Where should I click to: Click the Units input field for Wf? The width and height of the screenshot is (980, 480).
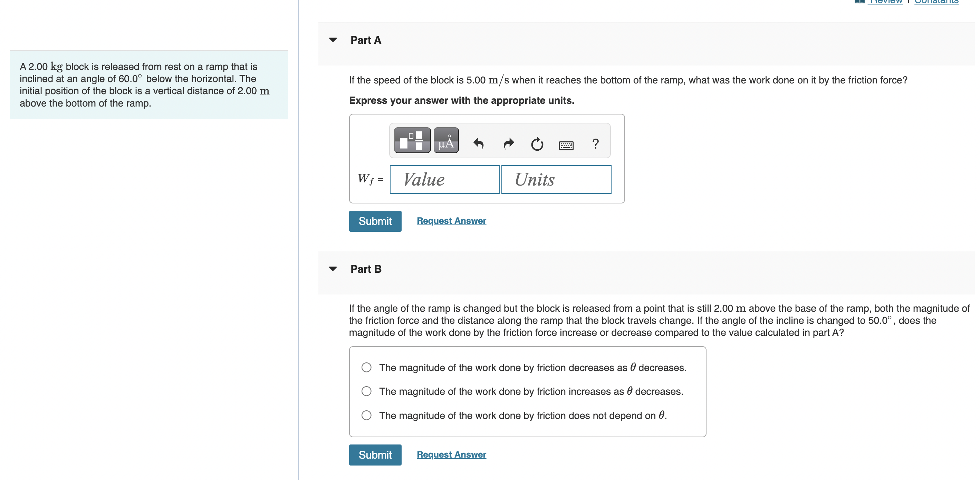point(556,179)
